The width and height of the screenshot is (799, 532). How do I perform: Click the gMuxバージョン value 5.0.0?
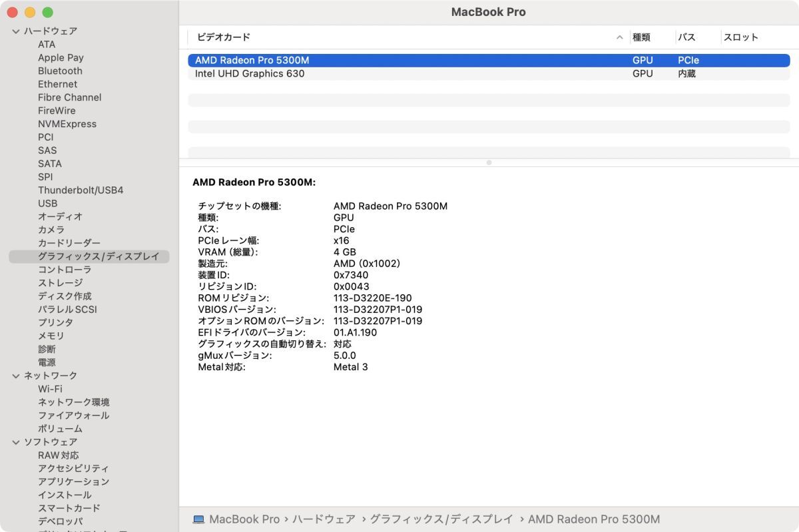345,356
